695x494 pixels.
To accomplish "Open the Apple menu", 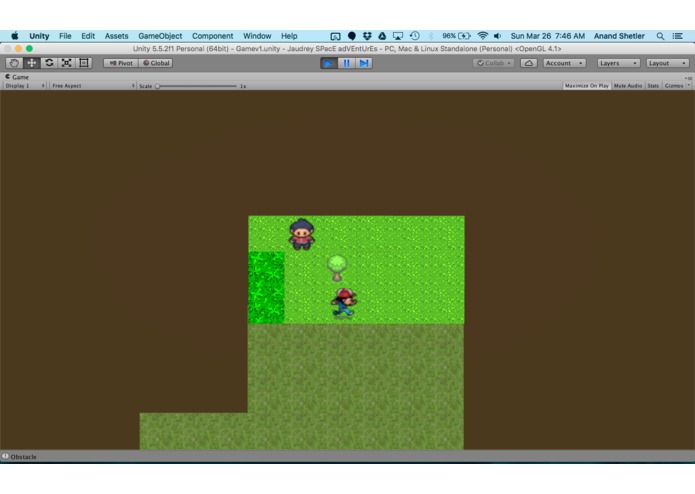I will 15,36.
